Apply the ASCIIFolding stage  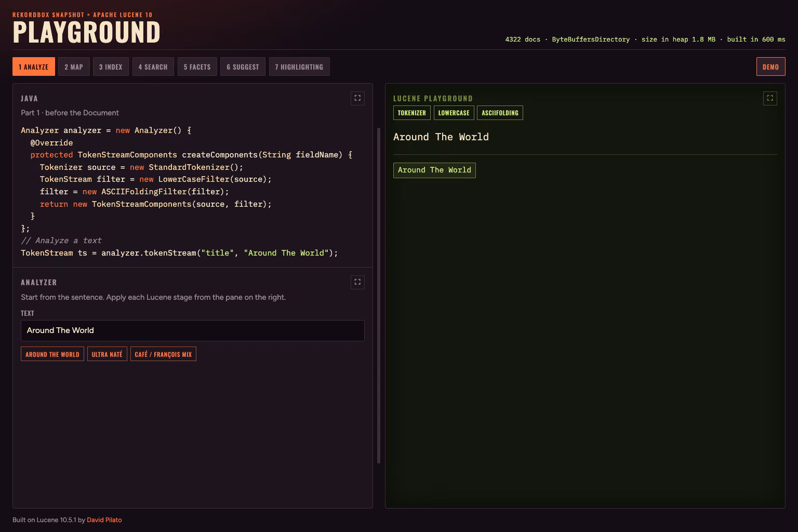click(x=500, y=113)
